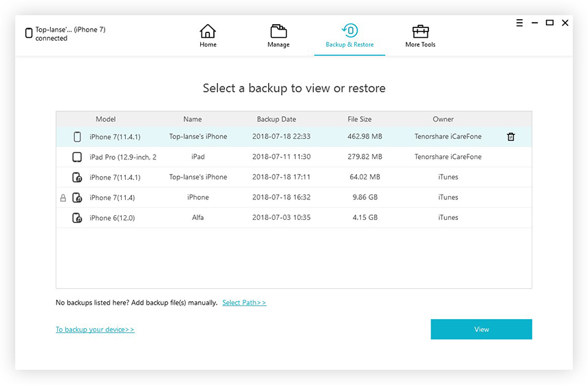Click the iPad Pro device icon
The width and height of the screenshot is (588, 385).
tap(77, 157)
